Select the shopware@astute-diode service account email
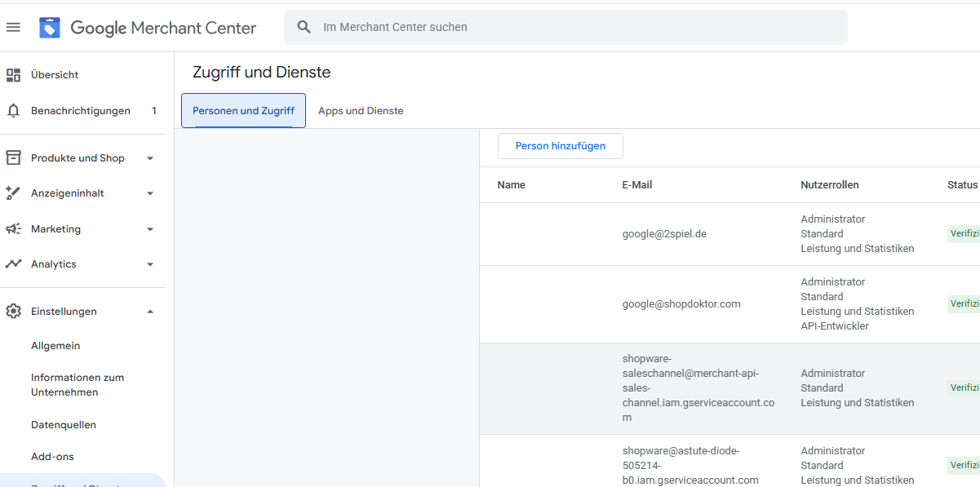This screenshot has width=980, height=487. tap(690, 466)
